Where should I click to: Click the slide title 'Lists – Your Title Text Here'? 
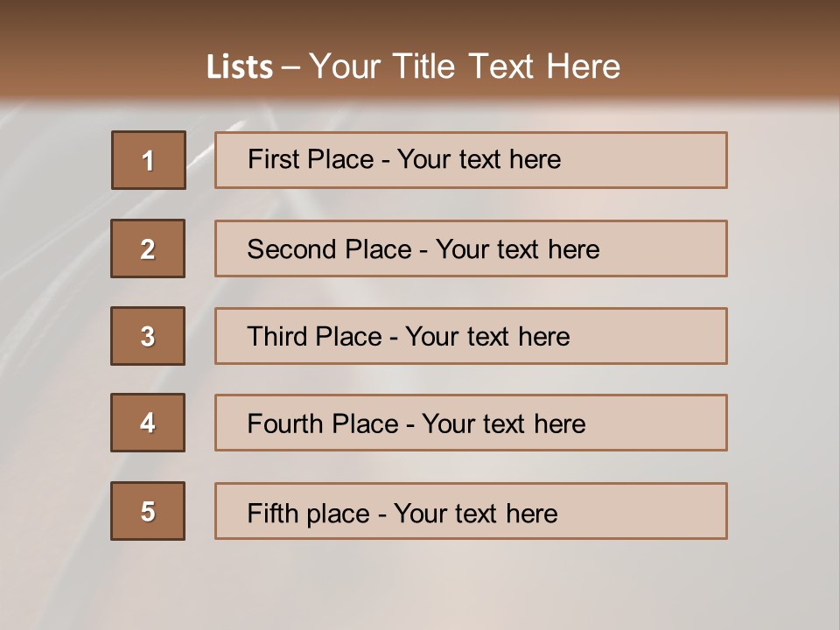pyautogui.click(x=413, y=66)
